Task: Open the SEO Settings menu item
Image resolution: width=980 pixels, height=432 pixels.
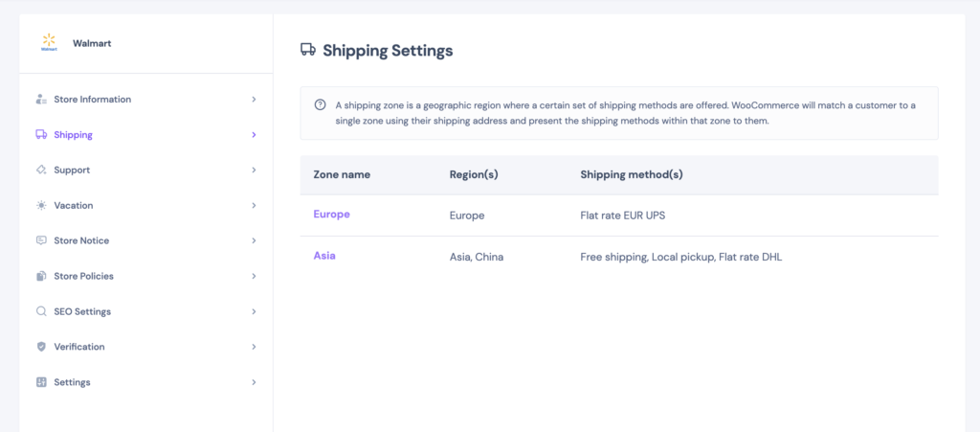Action: point(146,311)
